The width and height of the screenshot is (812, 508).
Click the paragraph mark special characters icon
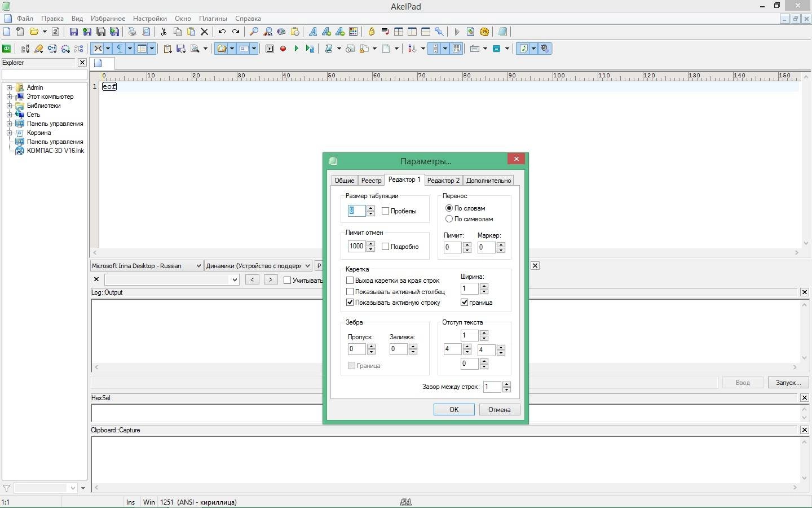[x=120, y=49]
